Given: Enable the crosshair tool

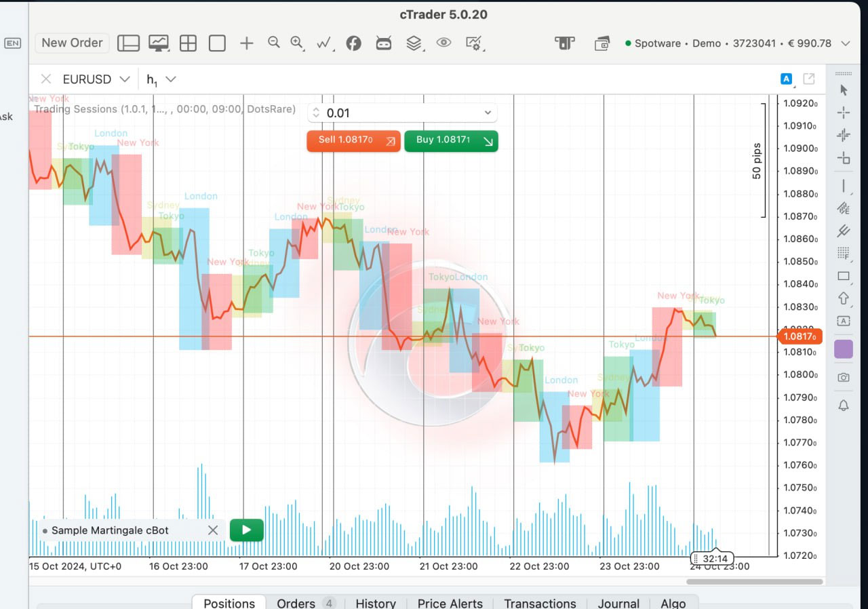Looking at the screenshot, I should click(x=843, y=113).
